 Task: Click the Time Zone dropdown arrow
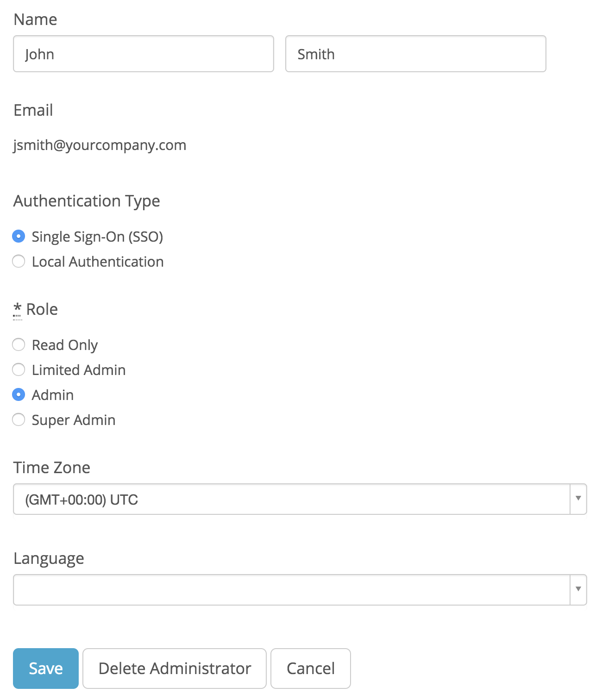click(578, 499)
